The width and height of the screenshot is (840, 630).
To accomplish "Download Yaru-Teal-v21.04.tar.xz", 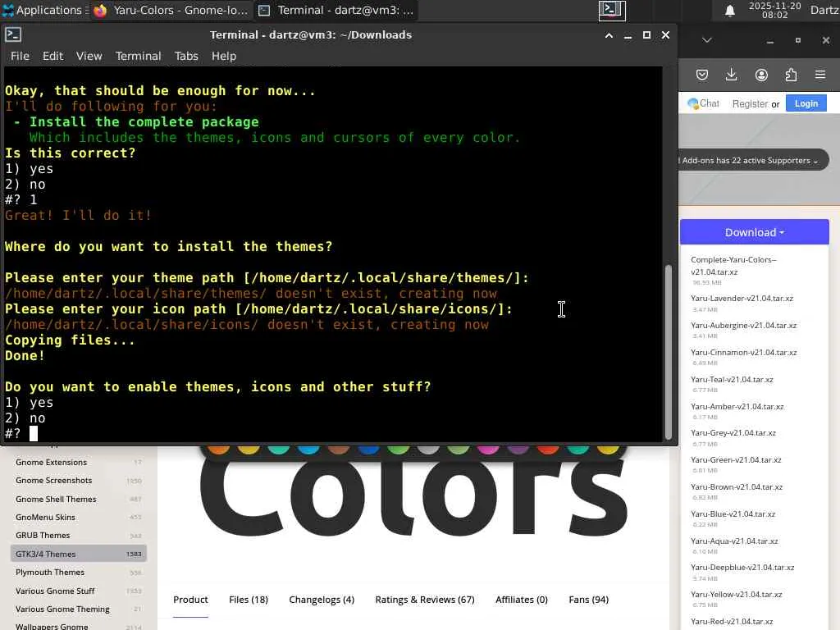I will point(732,379).
